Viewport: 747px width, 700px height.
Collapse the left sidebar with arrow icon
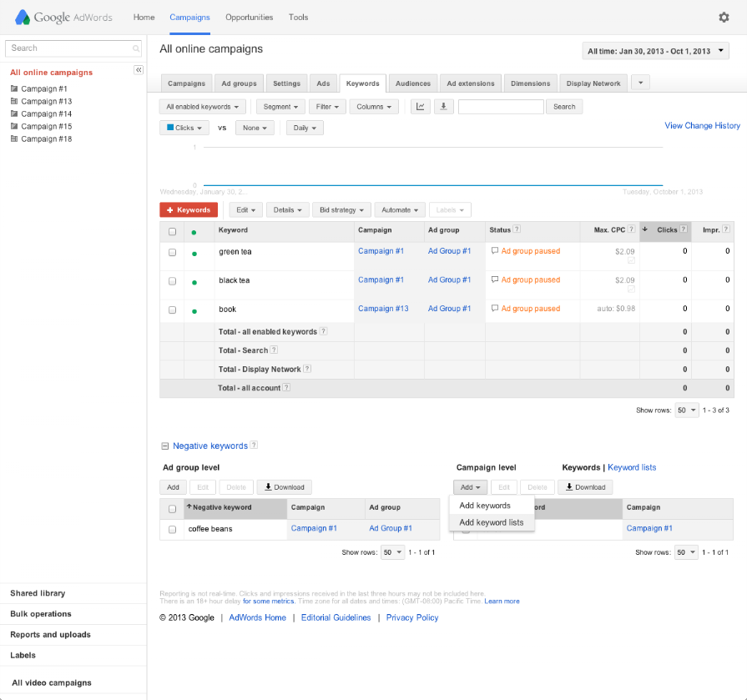coord(139,70)
